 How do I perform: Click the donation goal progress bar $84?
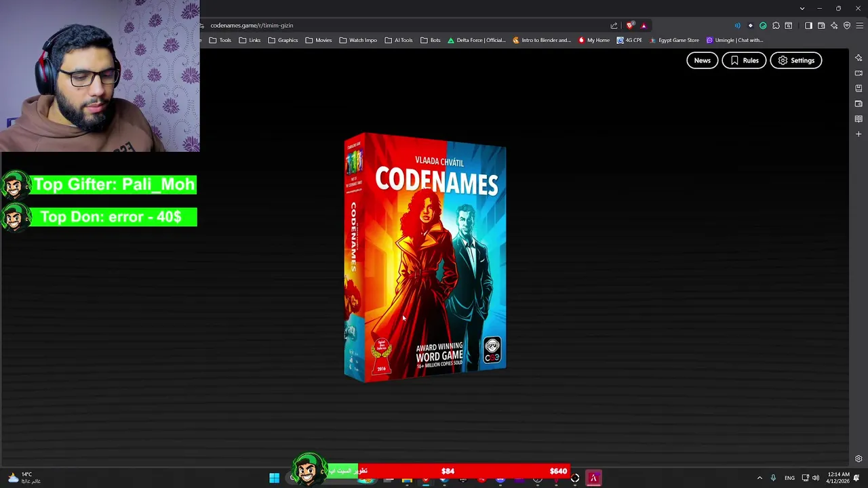tap(448, 471)
